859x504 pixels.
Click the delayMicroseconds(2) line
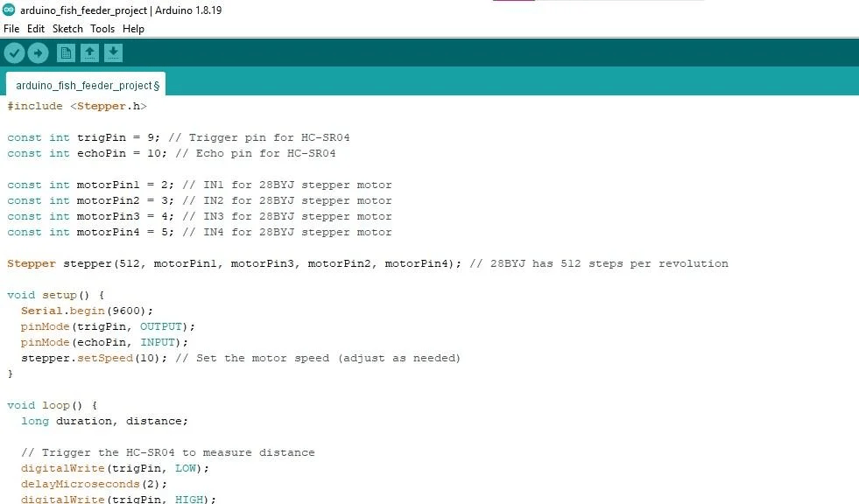click(x=95, y=484)
